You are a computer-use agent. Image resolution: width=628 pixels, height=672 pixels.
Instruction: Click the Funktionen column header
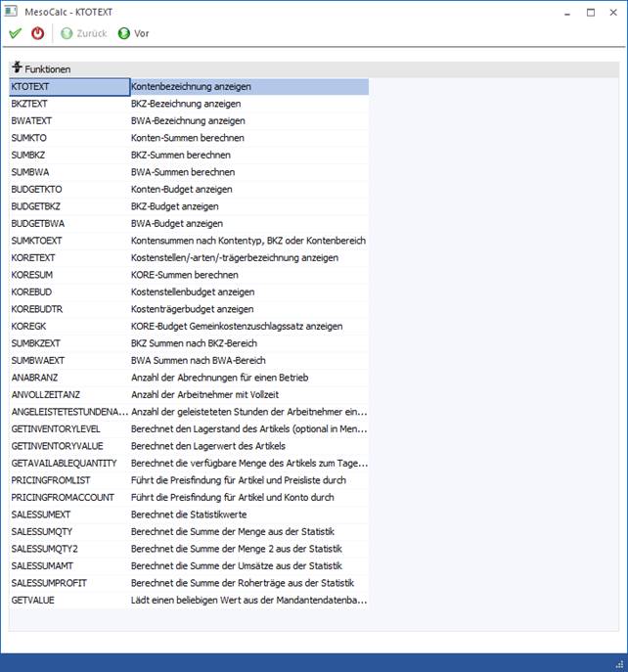tap(41, 69)
